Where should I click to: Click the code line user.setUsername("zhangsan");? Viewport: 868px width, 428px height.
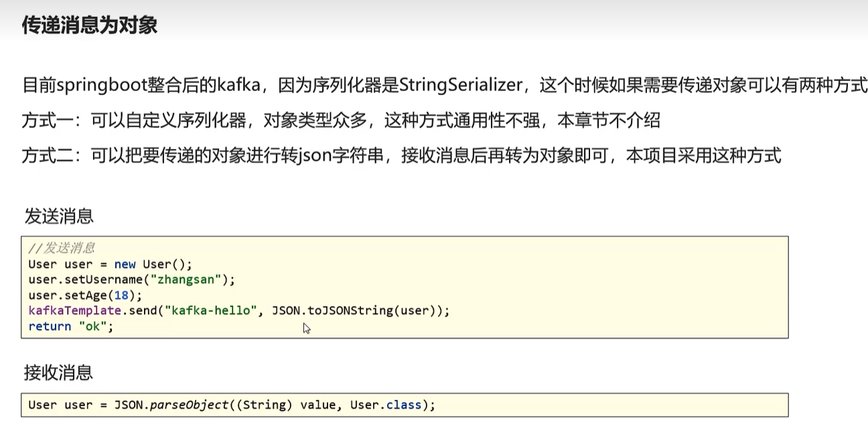[x=132, y=279]
